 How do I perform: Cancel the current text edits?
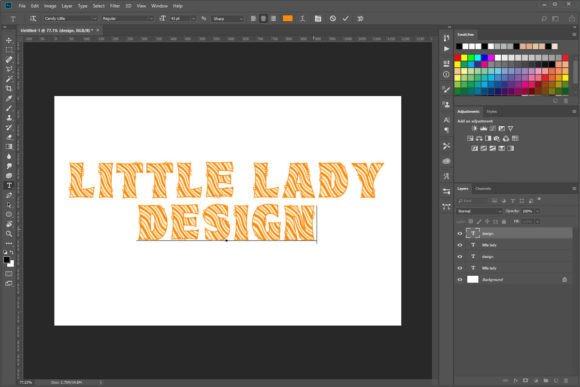pyautogui.click(x=333, y=18)
